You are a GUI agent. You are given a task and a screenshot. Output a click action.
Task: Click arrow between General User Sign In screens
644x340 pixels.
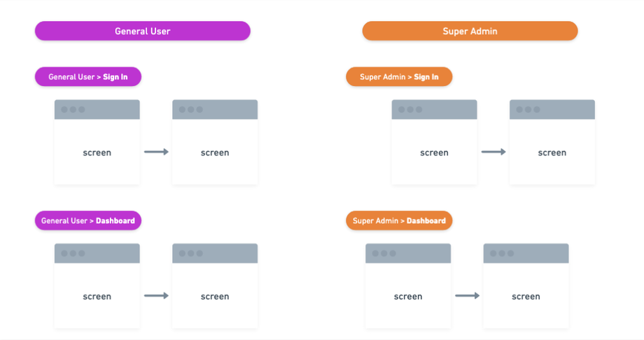[156, 152]
